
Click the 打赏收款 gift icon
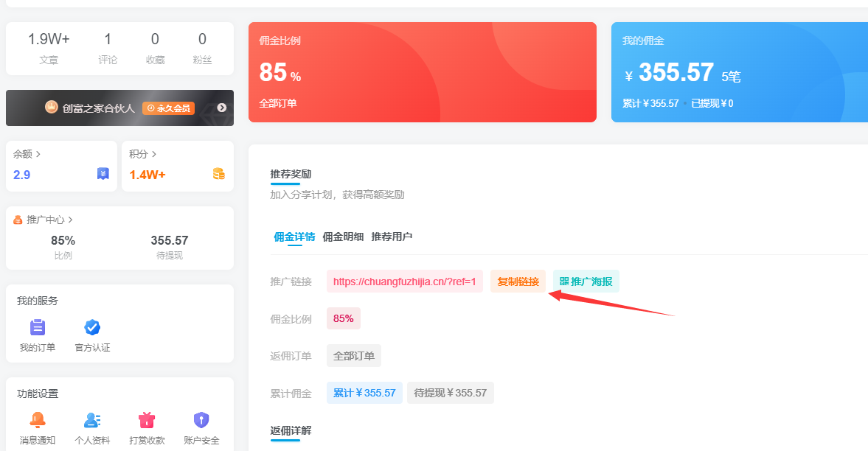147,420
